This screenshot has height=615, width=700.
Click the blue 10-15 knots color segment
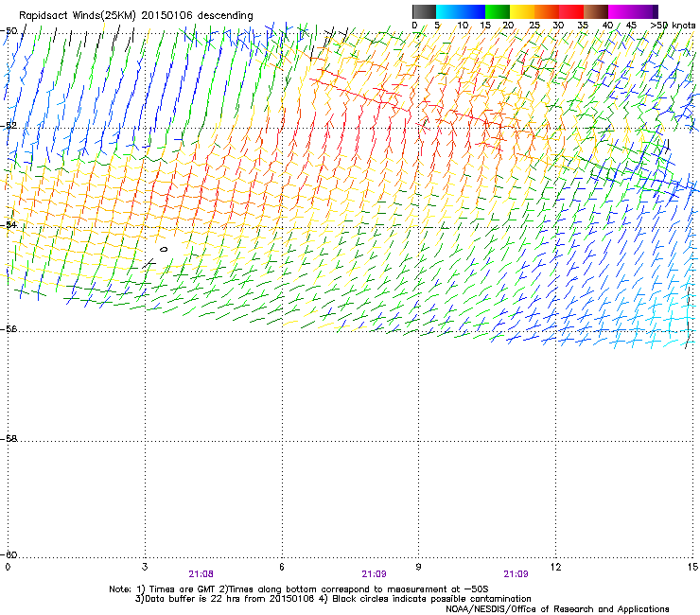pos(473,11)
